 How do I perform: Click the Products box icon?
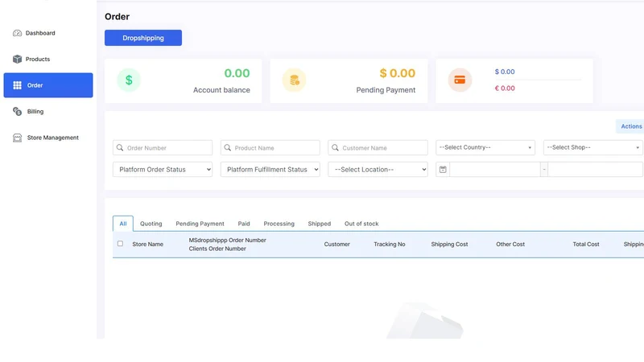[17, 59]
